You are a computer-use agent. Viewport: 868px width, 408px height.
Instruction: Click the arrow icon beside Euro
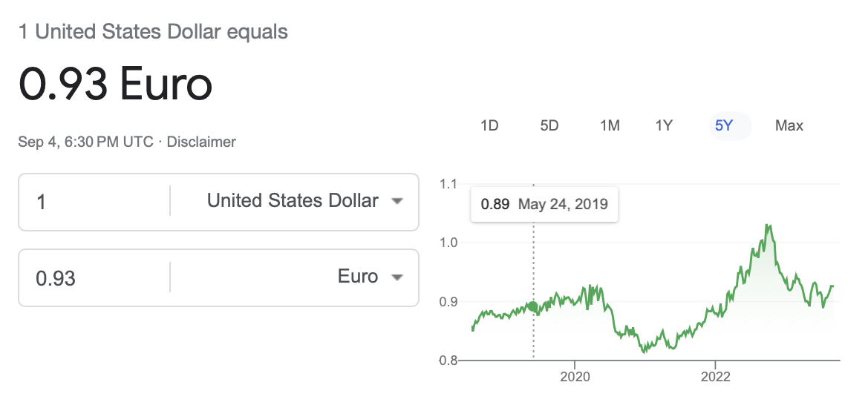(397, 277)
